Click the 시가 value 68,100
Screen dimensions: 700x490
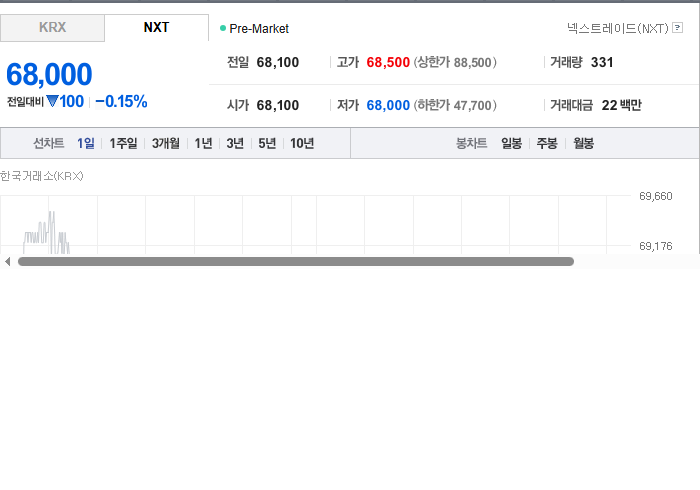point(278,105)
